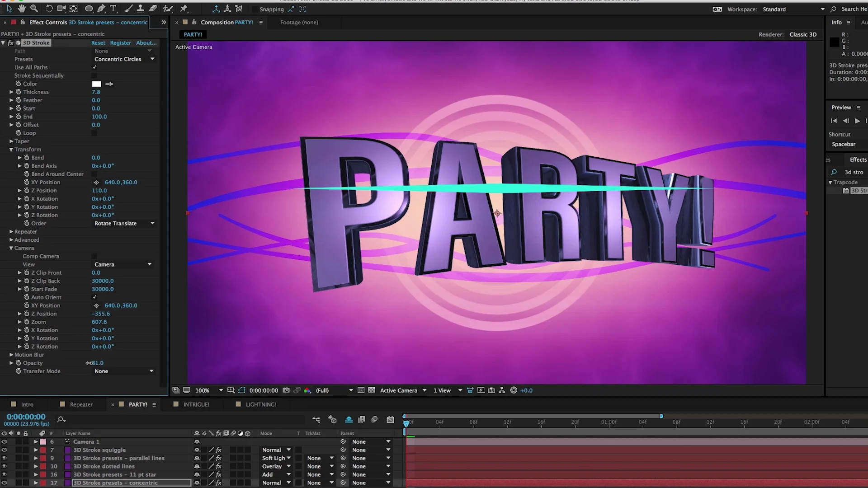Toggle the Use All Paths checkbox
The height and width of the screenshot is (488, 868).
[94, 67]
